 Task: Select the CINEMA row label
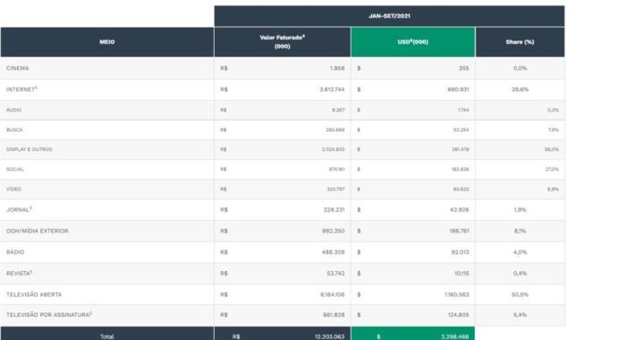click(x=18, y=68)
